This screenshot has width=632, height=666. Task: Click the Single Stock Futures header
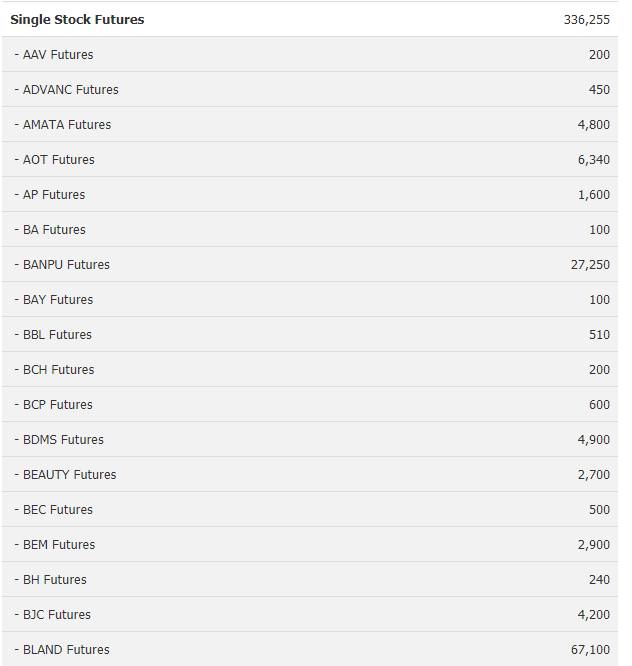point(77,20)
